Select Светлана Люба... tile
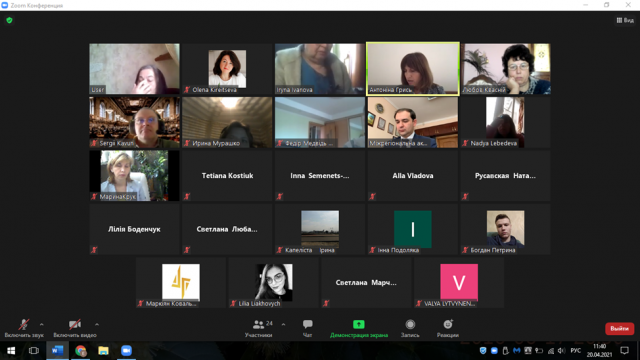Screen dimensions: 640x360 (x=227, y=229)
